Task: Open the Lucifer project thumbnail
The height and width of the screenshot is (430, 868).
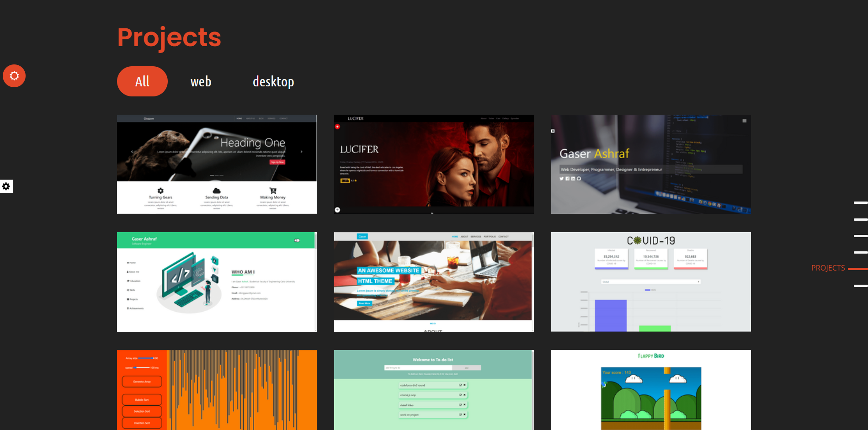Action: (x=434, y=164)
